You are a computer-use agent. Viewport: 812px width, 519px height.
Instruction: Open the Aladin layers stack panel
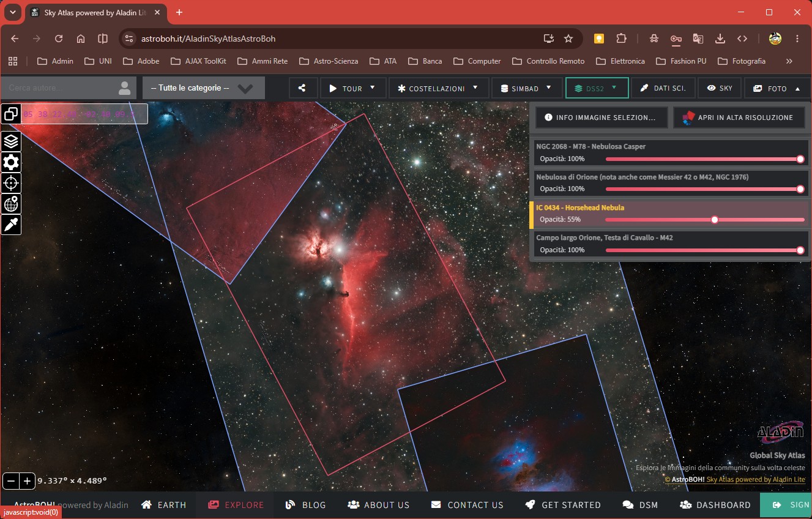[x=11, y=141]
